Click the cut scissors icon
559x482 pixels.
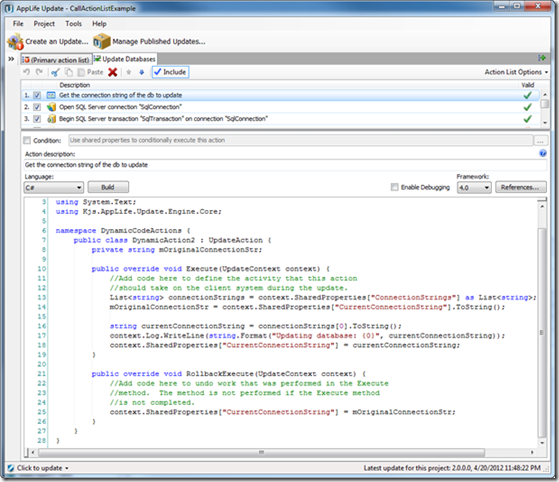55,72
